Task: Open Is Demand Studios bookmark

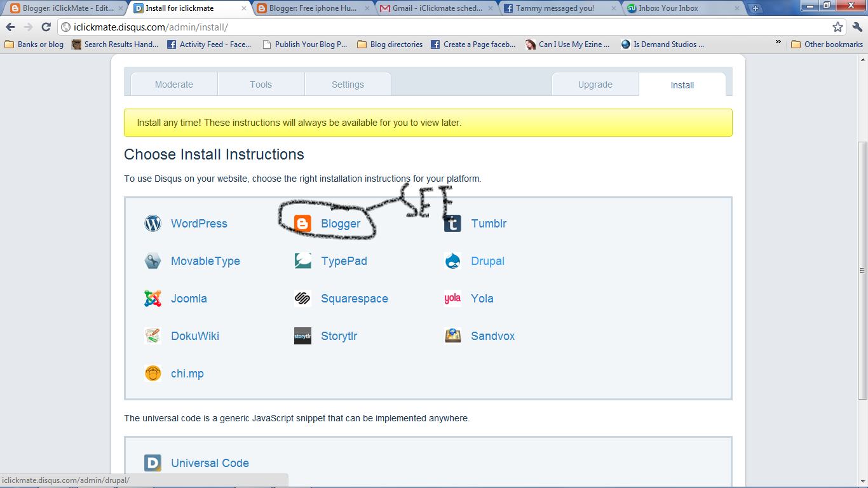Action: (663, 44)
